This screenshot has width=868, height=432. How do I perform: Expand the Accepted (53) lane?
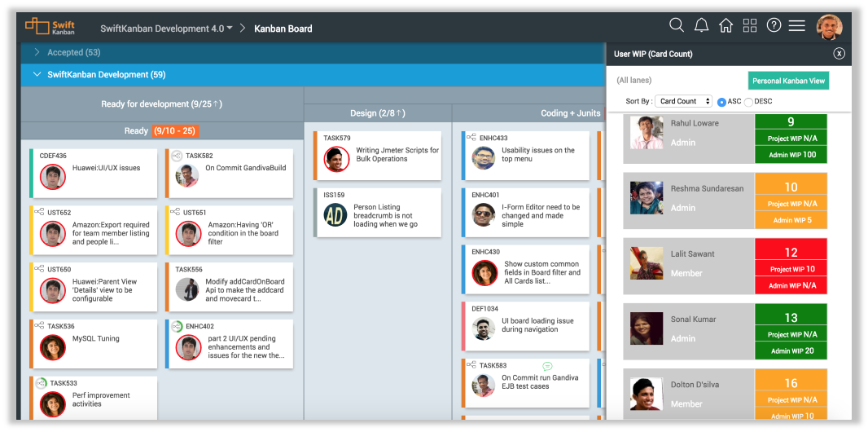tap(37, 53)
